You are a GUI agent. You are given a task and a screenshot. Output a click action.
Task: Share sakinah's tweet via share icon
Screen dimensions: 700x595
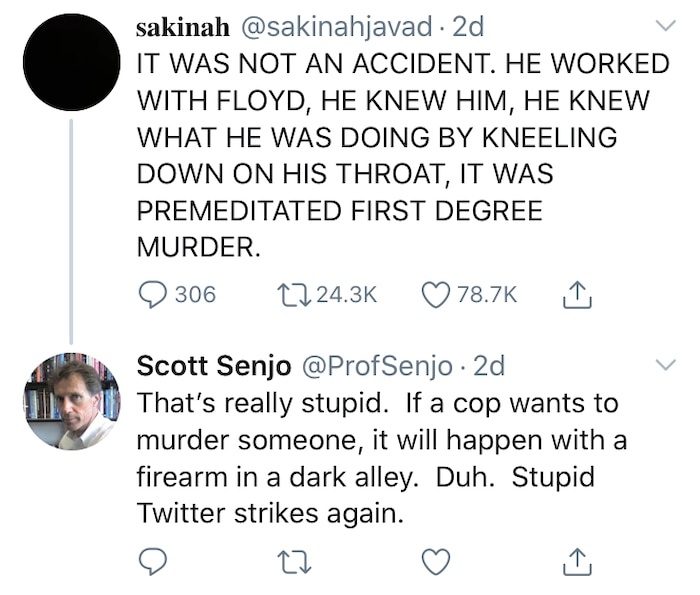click(x=580, y=294)
